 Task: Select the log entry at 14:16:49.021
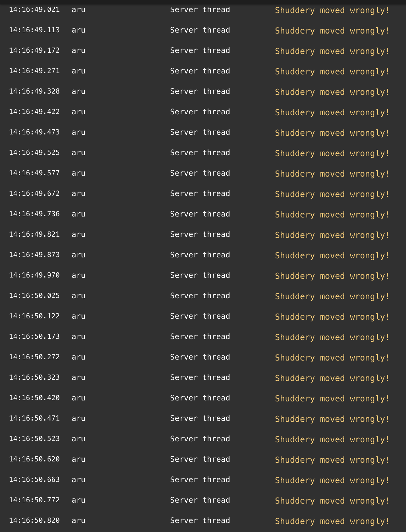[34, 10]
